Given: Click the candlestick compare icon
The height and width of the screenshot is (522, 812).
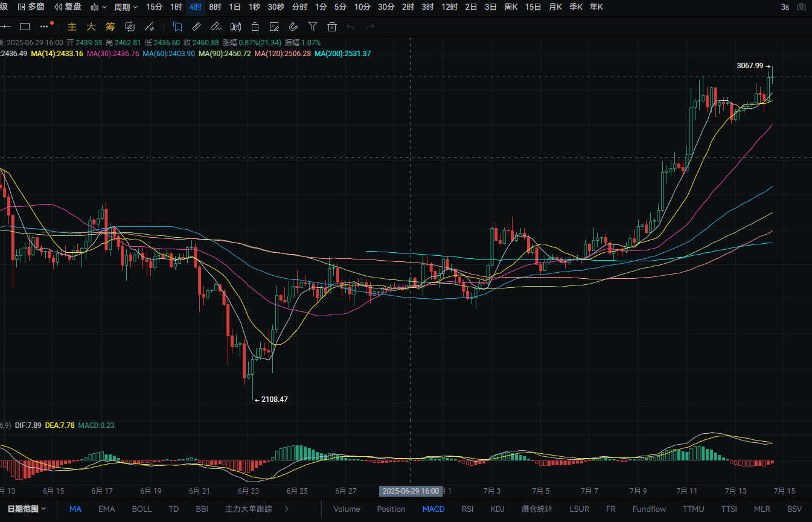Looking at the screenshot, I should (236, 27).
